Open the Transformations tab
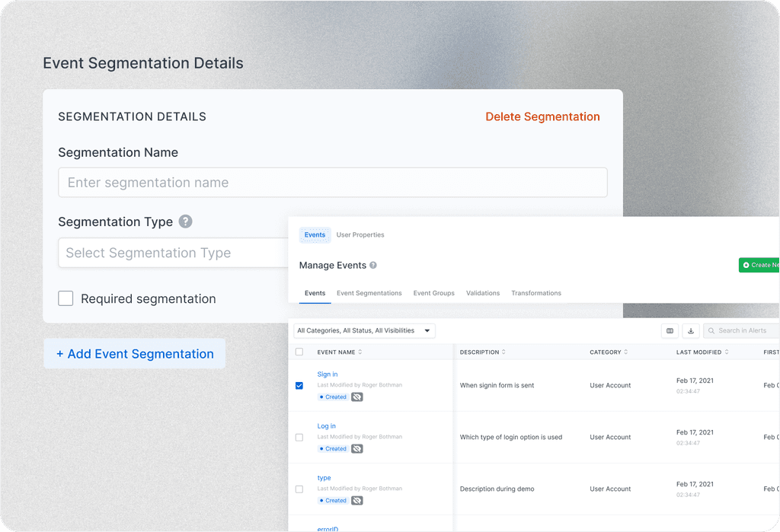The width and height of the screenshot is (780, 532). pos(536,293)
